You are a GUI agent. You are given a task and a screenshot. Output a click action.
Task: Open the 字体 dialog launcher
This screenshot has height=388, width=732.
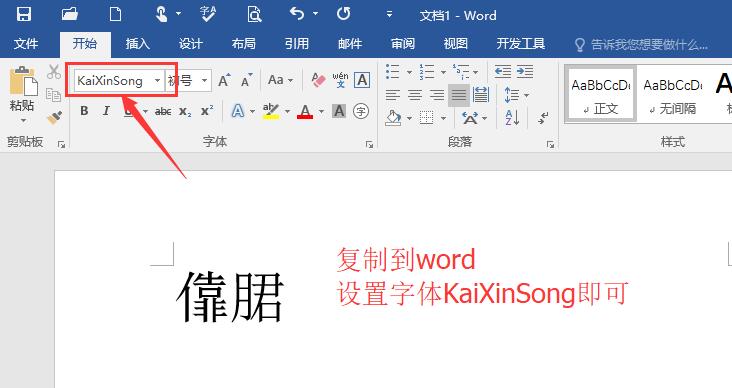(x=369, y=145)
